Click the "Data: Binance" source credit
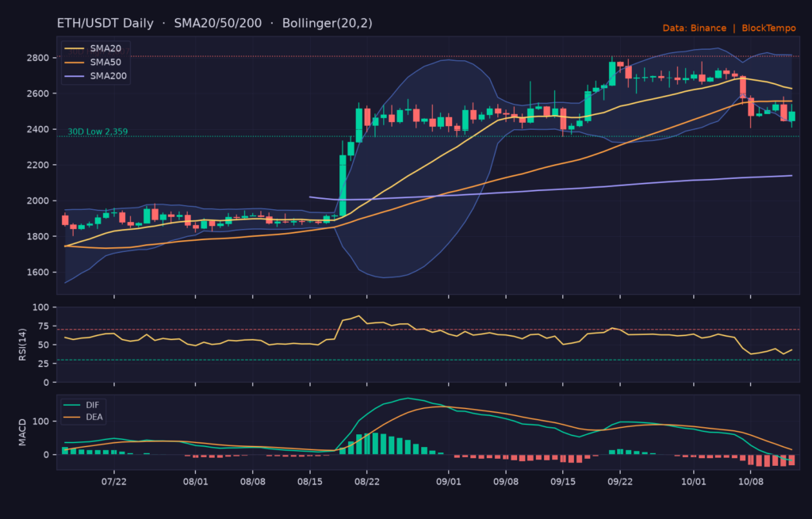812x519 pixels. pos(695,28)
